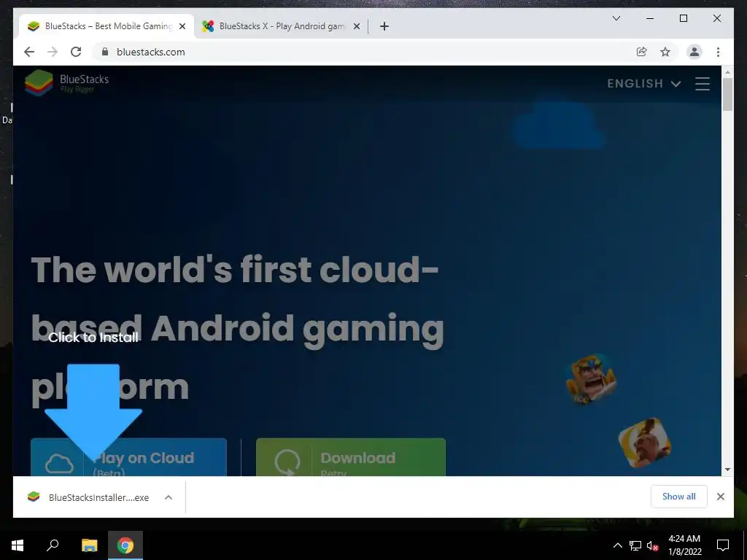The image size is (747, 560).
Task: Click the Play on Cloud button
Action: pos(128,457)
